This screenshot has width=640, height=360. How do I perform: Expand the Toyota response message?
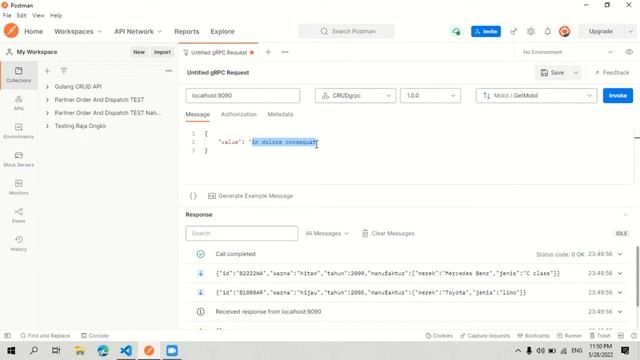(620, 292)
